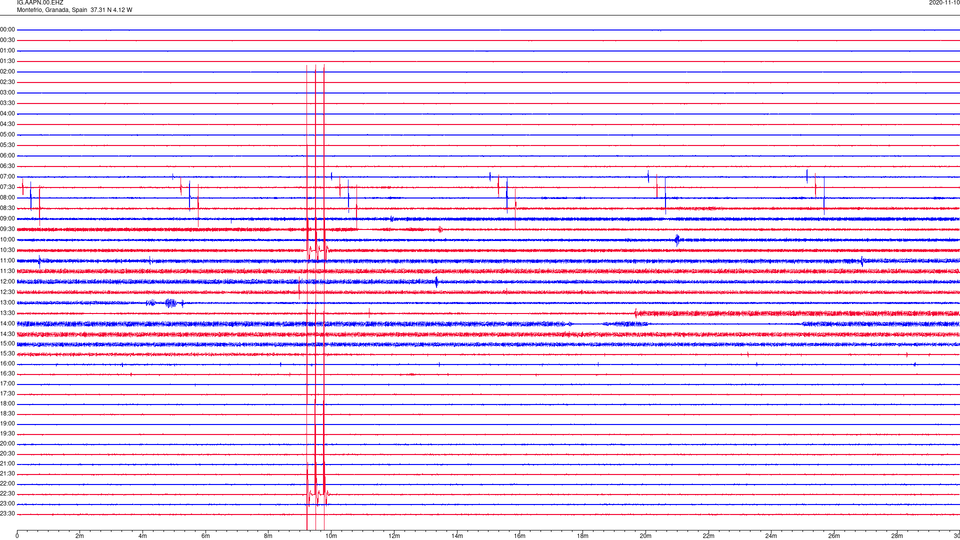Select the 06:30 time label
Viewport: 960px width, 540px height.
pyautogui.click(x=8, y=166)
